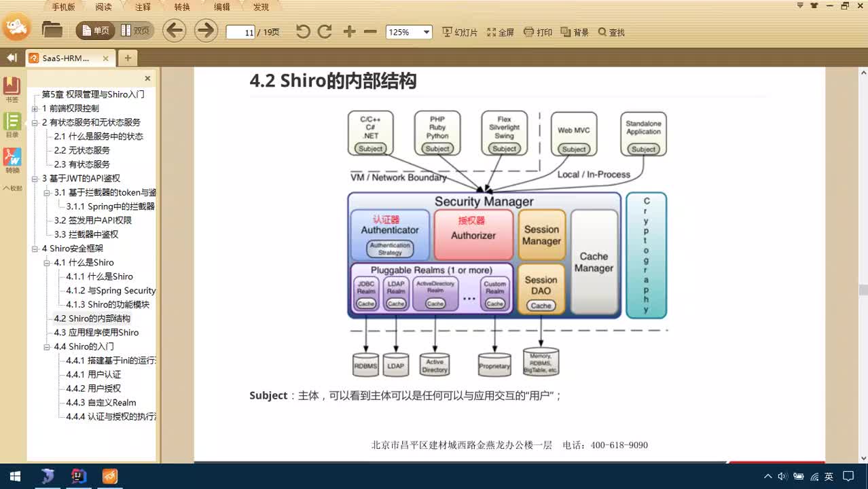Open the 阅读 menu tab
The image size is (868, 489).
point(103,7)
